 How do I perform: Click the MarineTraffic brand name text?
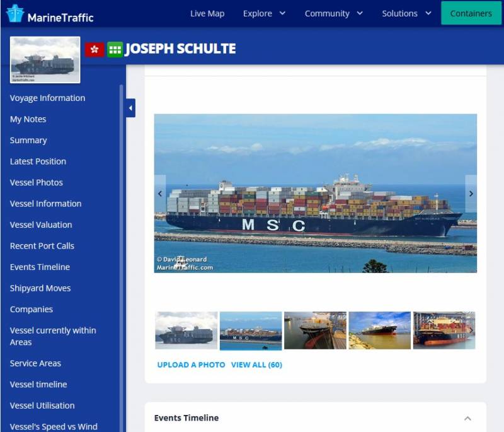60,18
